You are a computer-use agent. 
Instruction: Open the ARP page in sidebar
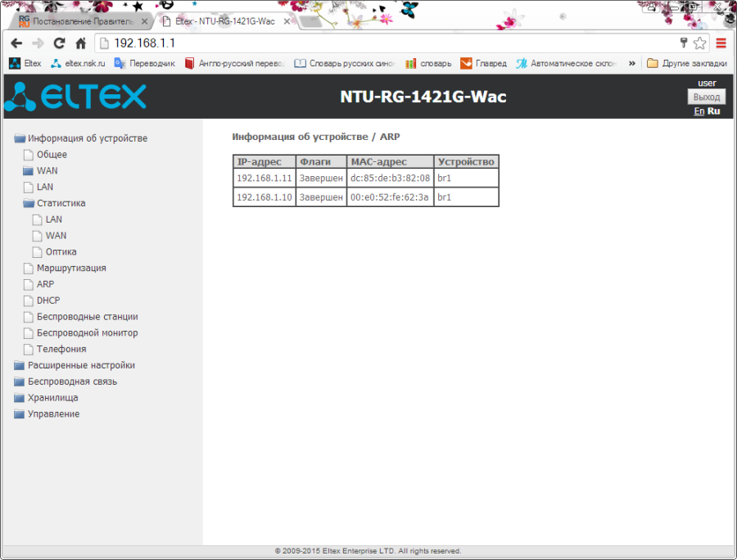39,284
